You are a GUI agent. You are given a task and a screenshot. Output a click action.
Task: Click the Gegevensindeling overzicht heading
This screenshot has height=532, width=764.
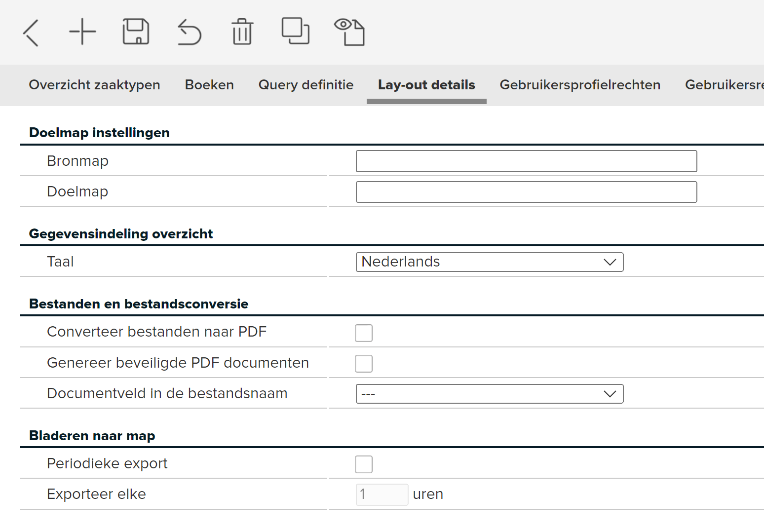(121, 234)
